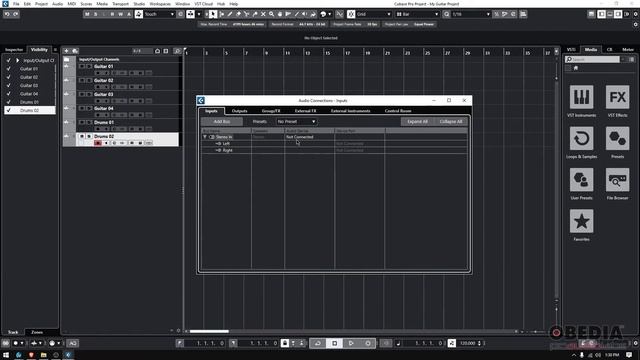Click the tempo value 120.000 field

tap(468, 343)
